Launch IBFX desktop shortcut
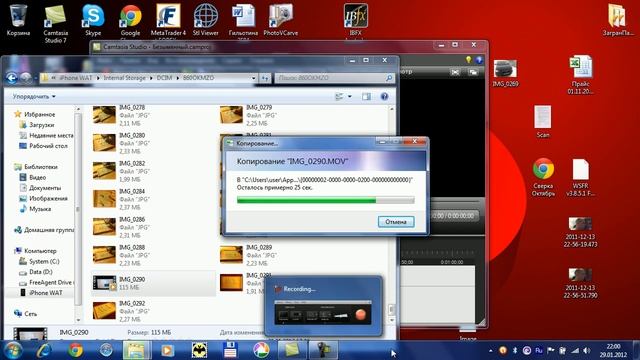This screenshot has width=640, height=360. (x=356, y=20)
